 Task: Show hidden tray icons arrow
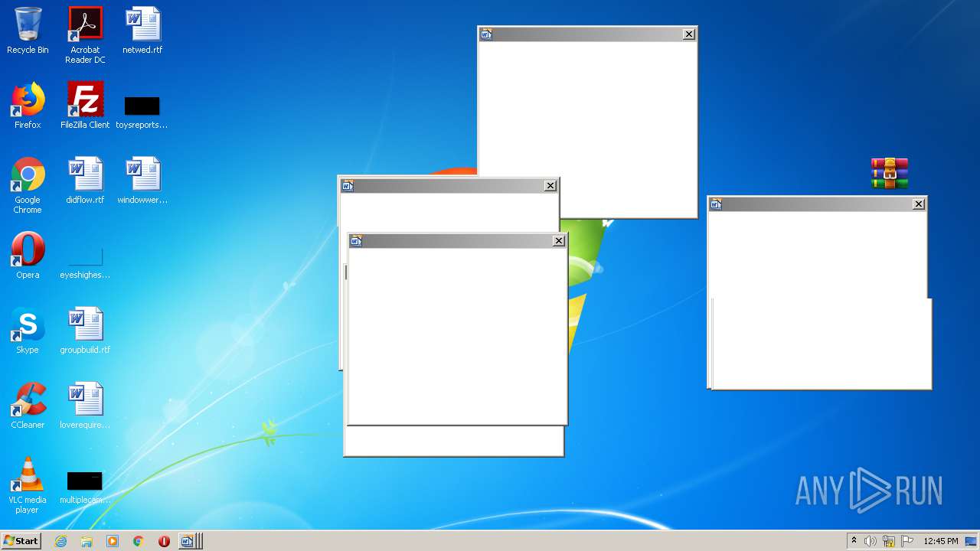(854, 541)
